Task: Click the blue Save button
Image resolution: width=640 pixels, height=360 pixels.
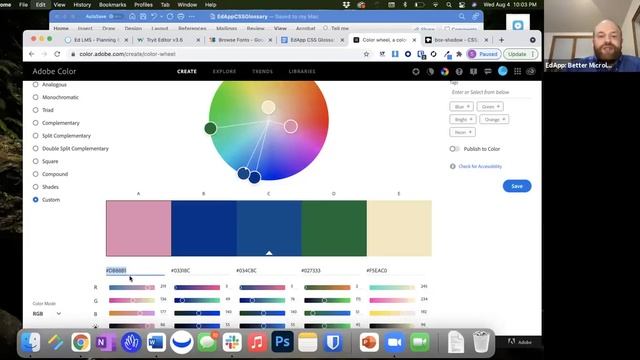Action: click(x=517, y=186)
